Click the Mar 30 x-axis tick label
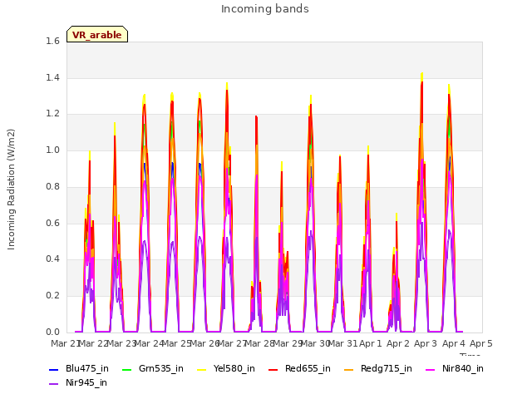The height and width of the screenshot is (399, 532). 315,343
